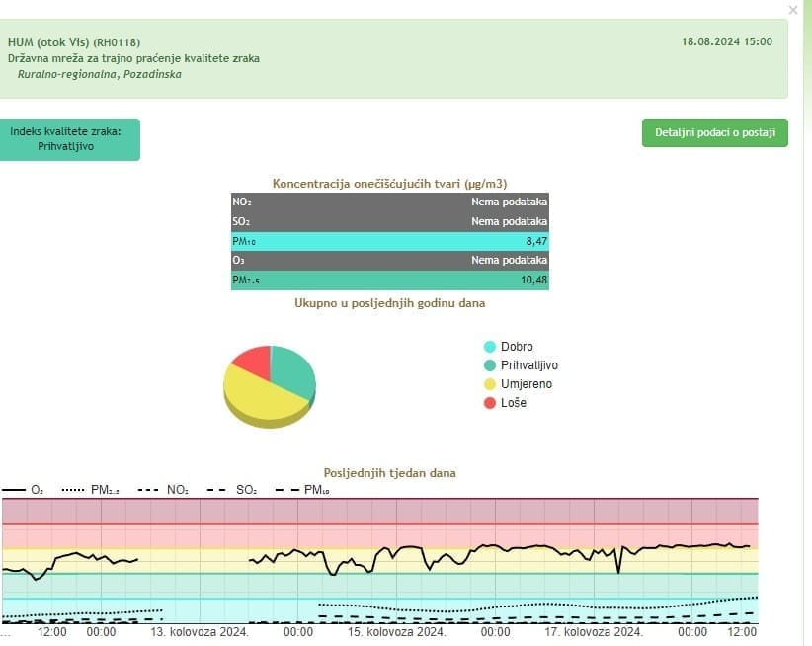This screenshot has height=646, width=812.
Task: Toggle Dobro legend circle in pie chart
Action: pos(489,347)
